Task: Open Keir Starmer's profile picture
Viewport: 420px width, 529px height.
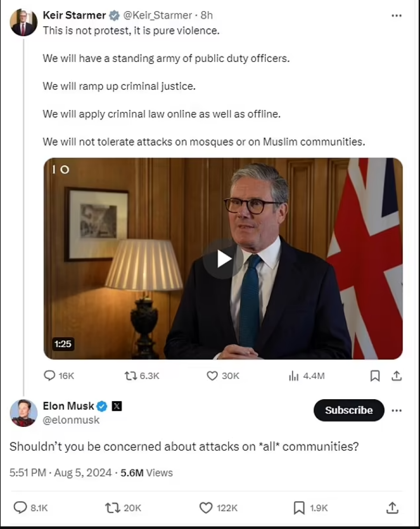Action: [x=23, y=22]
